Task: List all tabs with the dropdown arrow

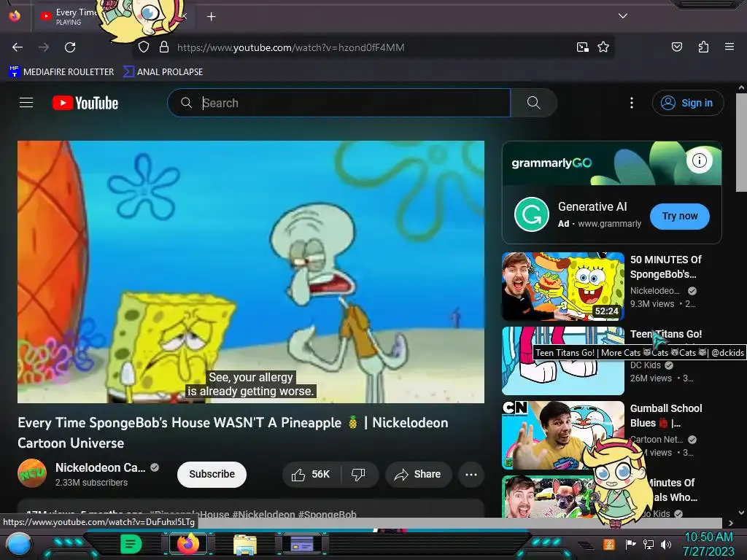Action: [623, 16]
